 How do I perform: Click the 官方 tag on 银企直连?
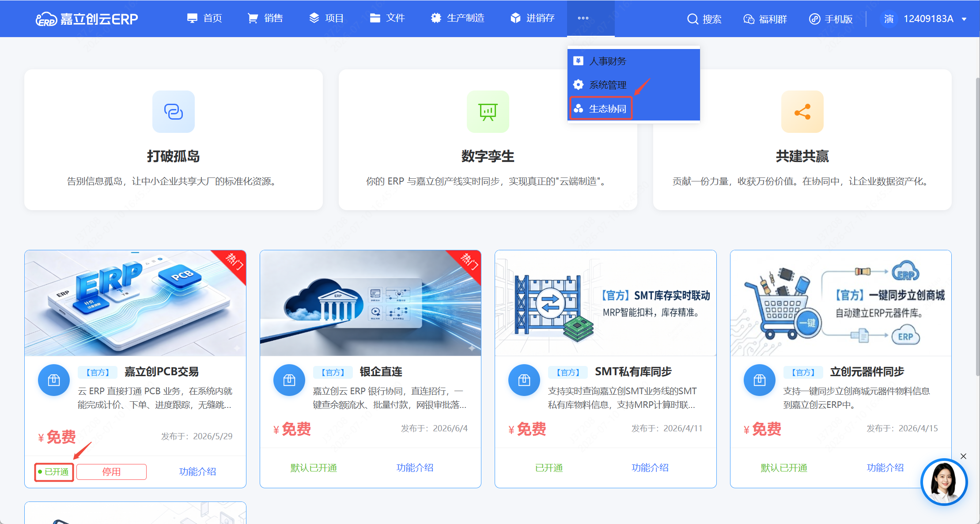pyautogui.click(x=333, y=373)
